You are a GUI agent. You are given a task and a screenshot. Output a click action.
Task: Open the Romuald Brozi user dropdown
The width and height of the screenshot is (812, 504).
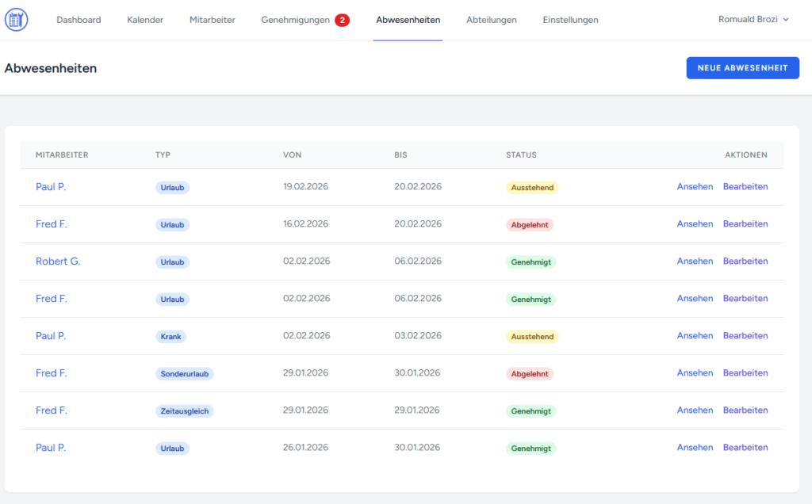point(753,20)
